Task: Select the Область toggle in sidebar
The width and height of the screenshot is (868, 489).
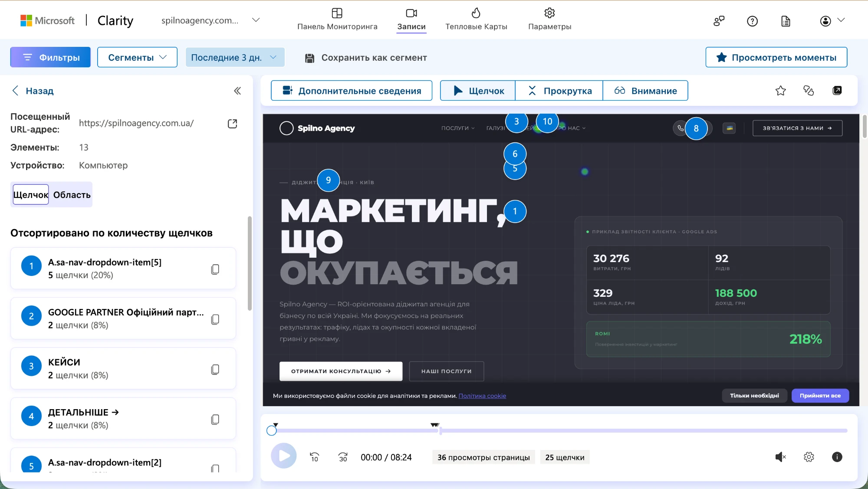Action: click(72, 194)
